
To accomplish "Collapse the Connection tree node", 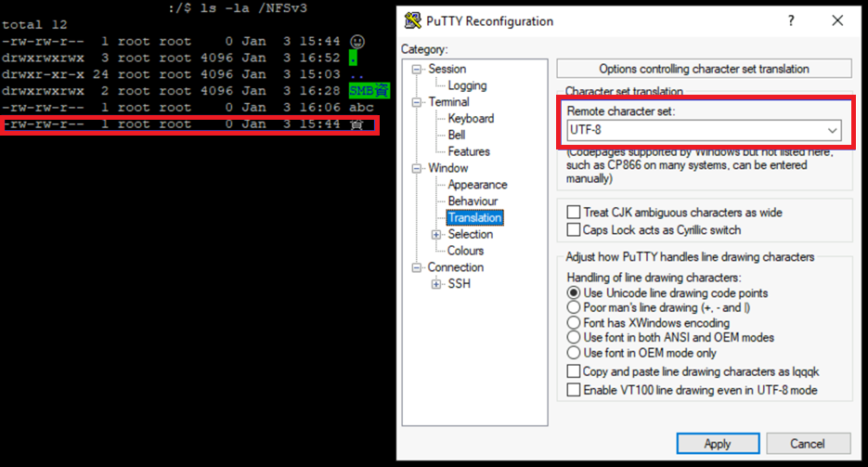I will [x=416, y=267].
